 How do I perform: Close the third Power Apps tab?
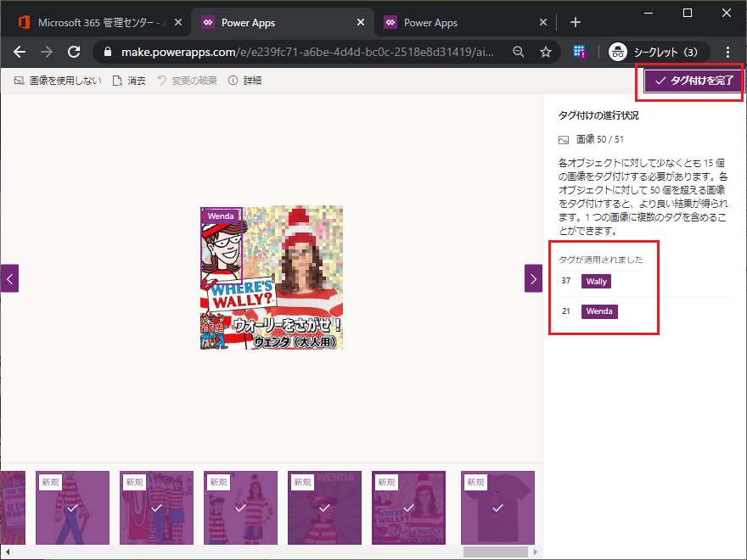pos(543,22)
